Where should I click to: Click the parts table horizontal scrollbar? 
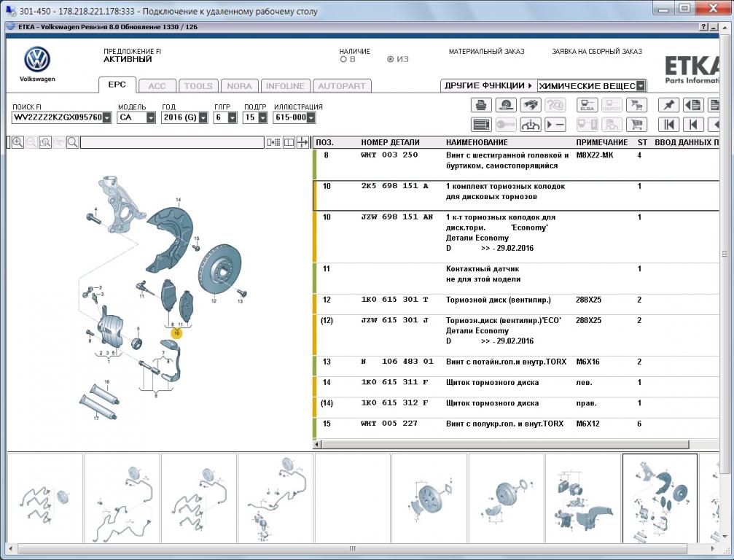pyautogui.click(x=506, y=444)
